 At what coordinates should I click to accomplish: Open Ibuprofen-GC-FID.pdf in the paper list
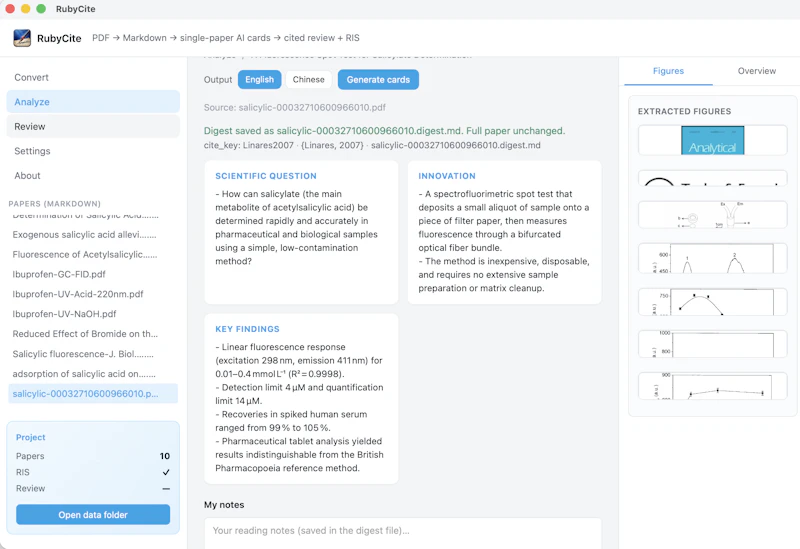[93, 274]
